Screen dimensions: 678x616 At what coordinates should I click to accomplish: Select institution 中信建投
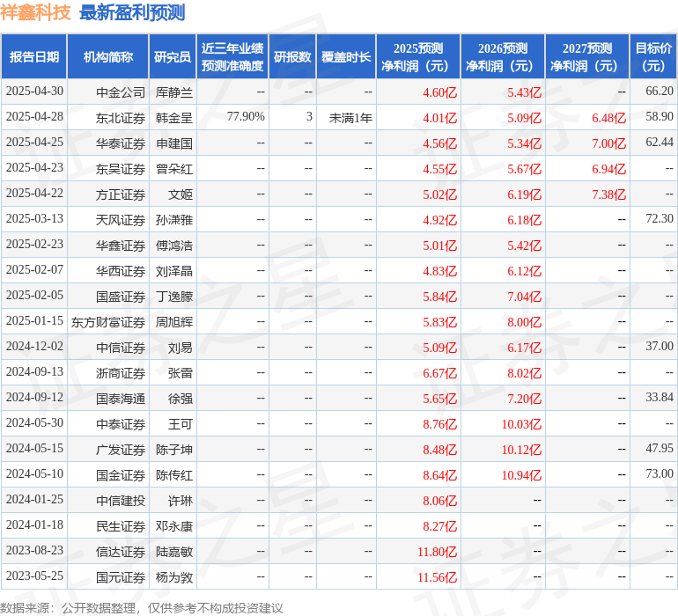[x=121, y=500]
